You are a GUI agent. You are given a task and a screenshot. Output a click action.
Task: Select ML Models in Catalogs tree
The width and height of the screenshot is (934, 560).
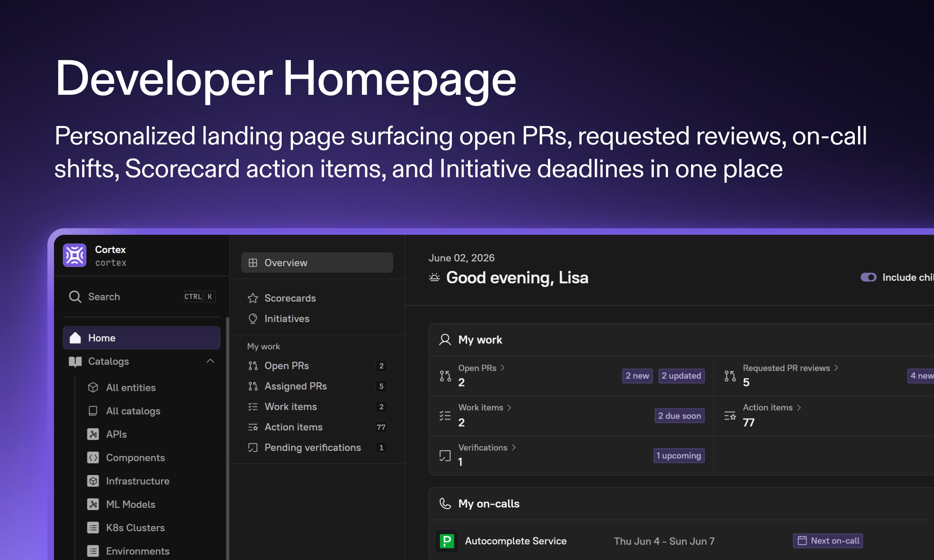pyautogui.click(x=131, y=505)
